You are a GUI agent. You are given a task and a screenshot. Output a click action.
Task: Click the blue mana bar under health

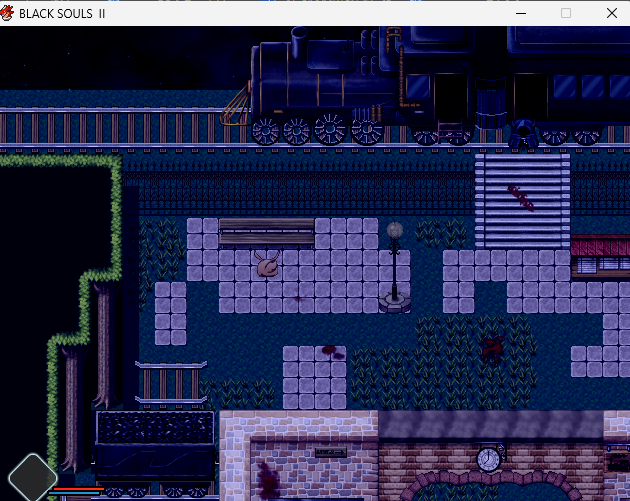coord(74,493)
